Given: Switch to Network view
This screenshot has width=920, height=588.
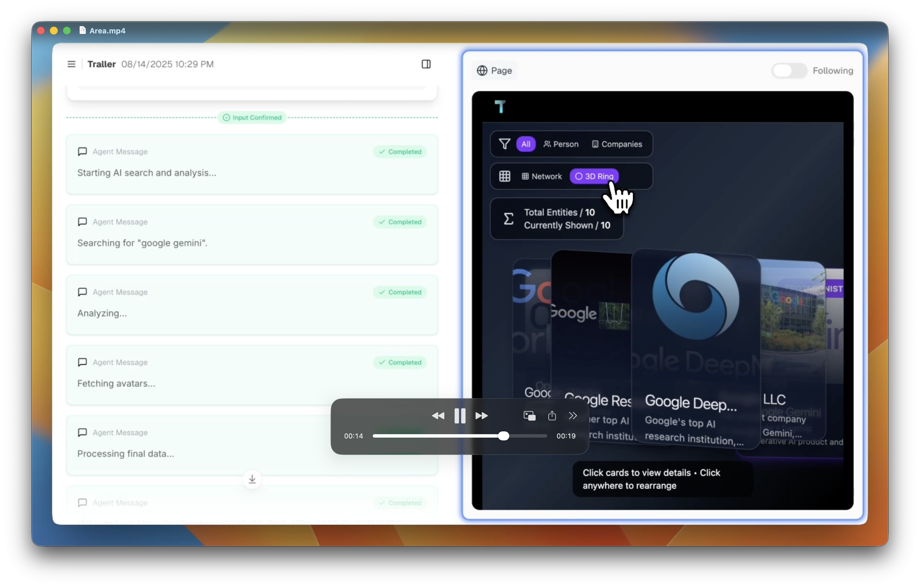Looking at the screenshot, I should (542, 176).
